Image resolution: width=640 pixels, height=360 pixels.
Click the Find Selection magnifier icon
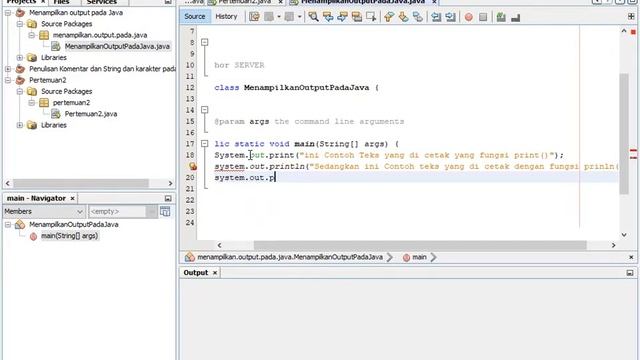coord(313,17)
